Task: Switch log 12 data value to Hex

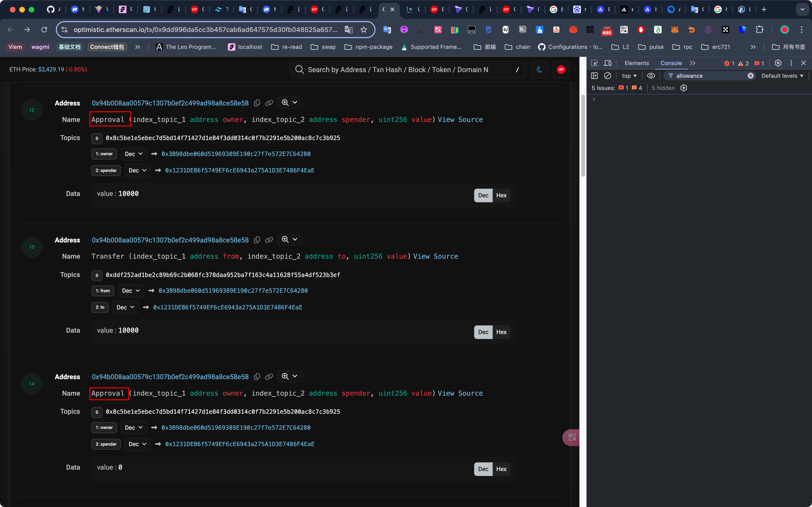Action: point(501,195)
